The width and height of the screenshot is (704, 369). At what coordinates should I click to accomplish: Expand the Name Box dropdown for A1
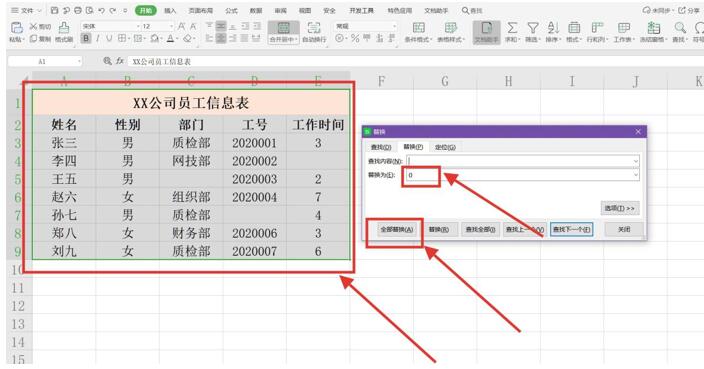[x=79, y=61]
